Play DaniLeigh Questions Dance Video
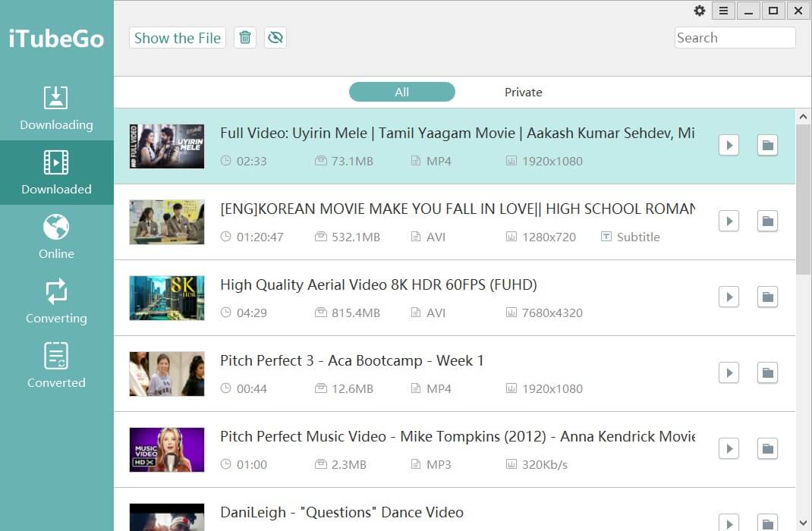The image size is (812, 531). 729,523
